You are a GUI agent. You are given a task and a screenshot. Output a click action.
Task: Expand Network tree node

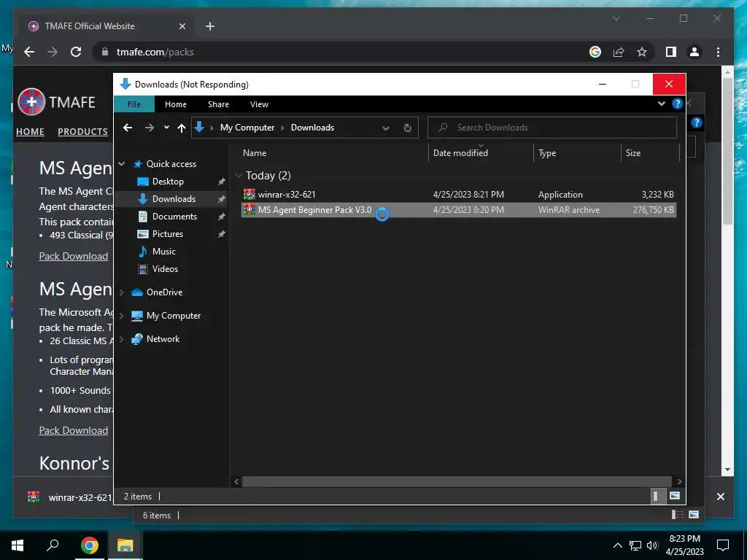point(122,339)
